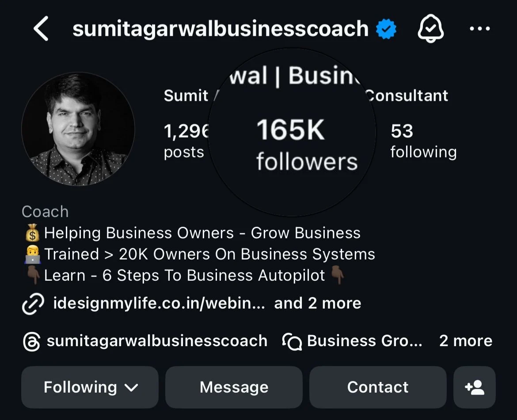
Task: View the 53 following list
Action: coord(423,141)
